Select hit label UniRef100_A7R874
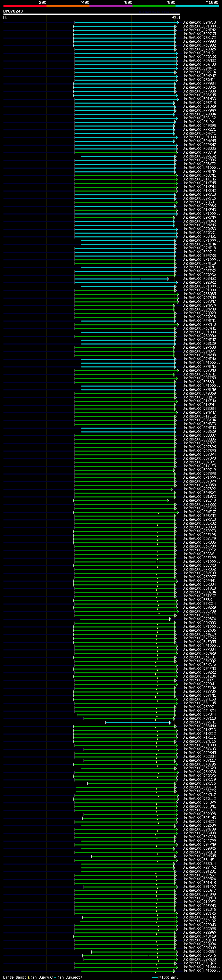The height and width of the screenshot is (980, 222). (x=199, y=619)
